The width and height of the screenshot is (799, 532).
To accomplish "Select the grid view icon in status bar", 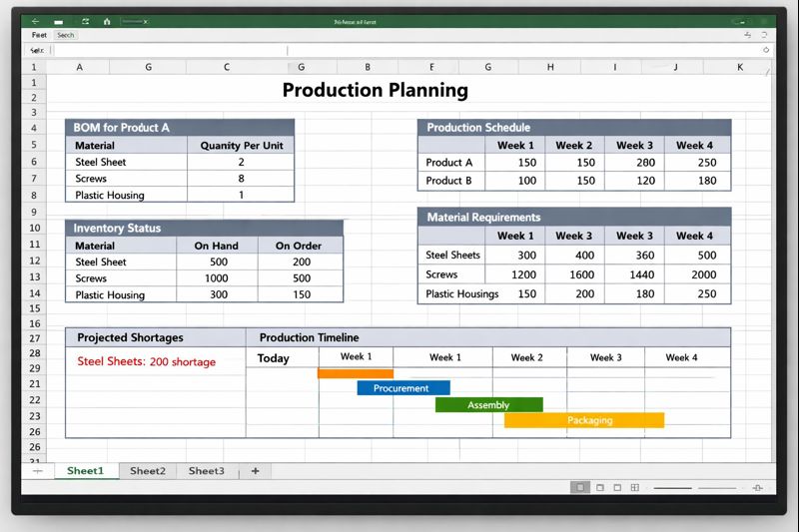I will (x=634, y=487).
